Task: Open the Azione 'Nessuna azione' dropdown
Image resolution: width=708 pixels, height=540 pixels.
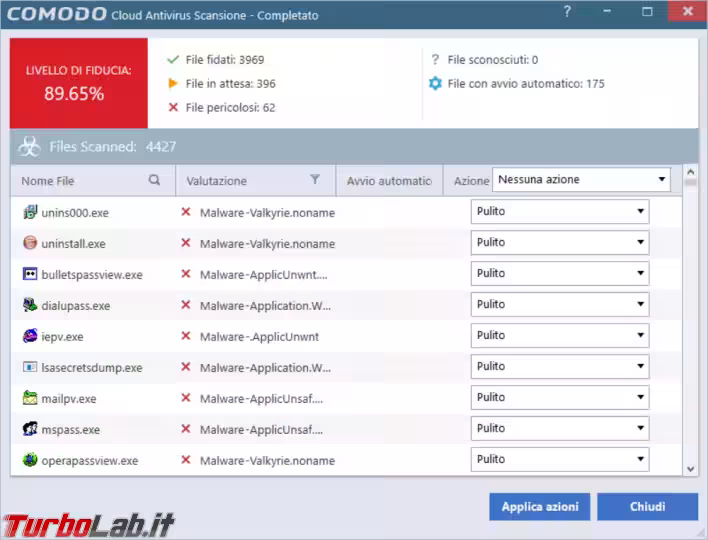Action: pyautogui.click(x=581, y=179)
